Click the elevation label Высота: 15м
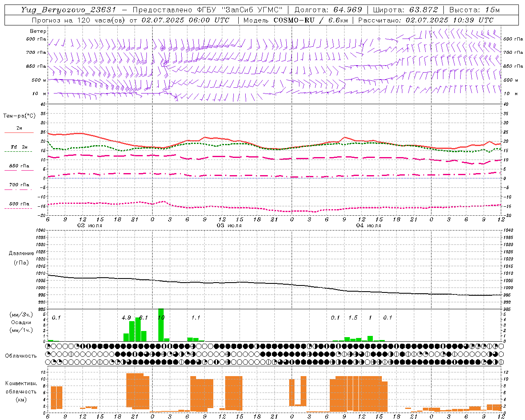This screenshot has width=525, height=420. pos(475,10)
